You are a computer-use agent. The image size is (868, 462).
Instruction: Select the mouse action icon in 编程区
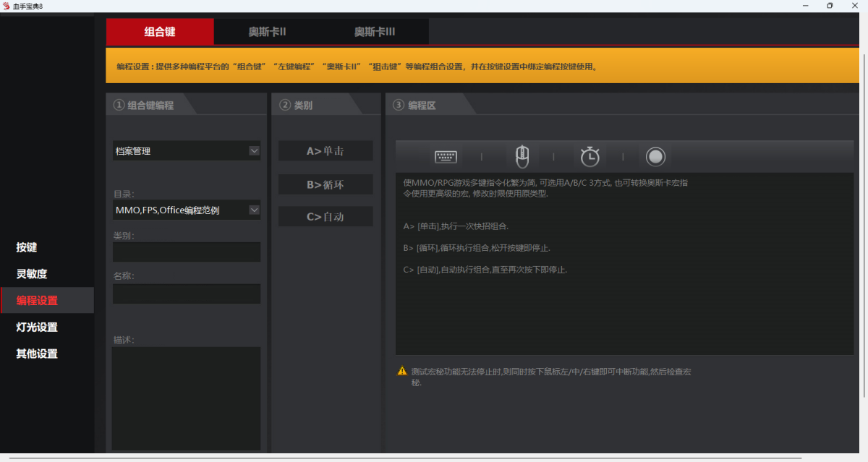522,156
